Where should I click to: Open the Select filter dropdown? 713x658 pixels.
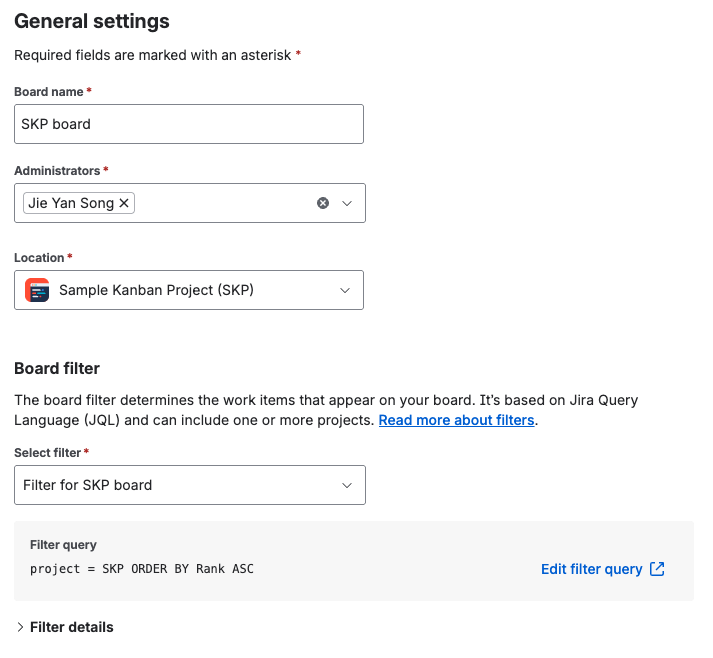(x=190, y=485)
